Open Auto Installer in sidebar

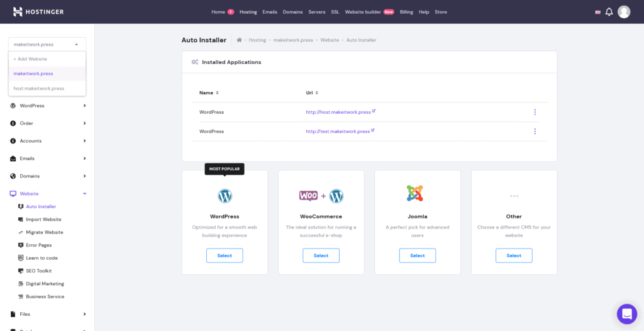pyautogui.click(x=41, y=206)
